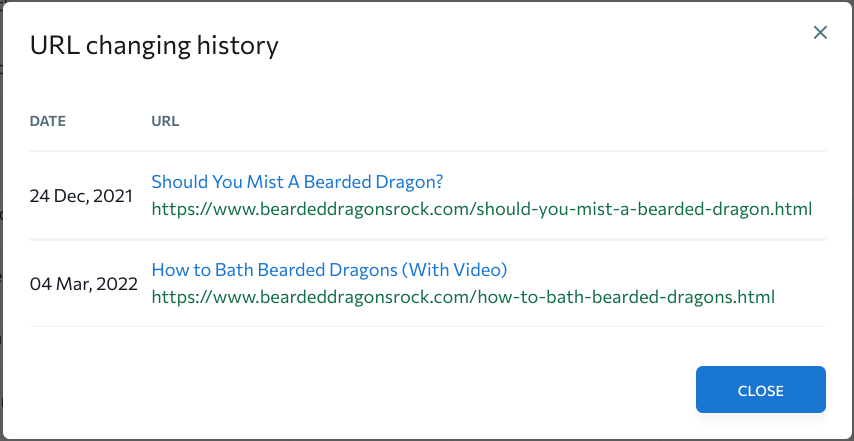Viewport: 854px width, 441px height.
Task: Open the How to Bath Bearded Dragons (With Video) link
Action: coord(330,270)
